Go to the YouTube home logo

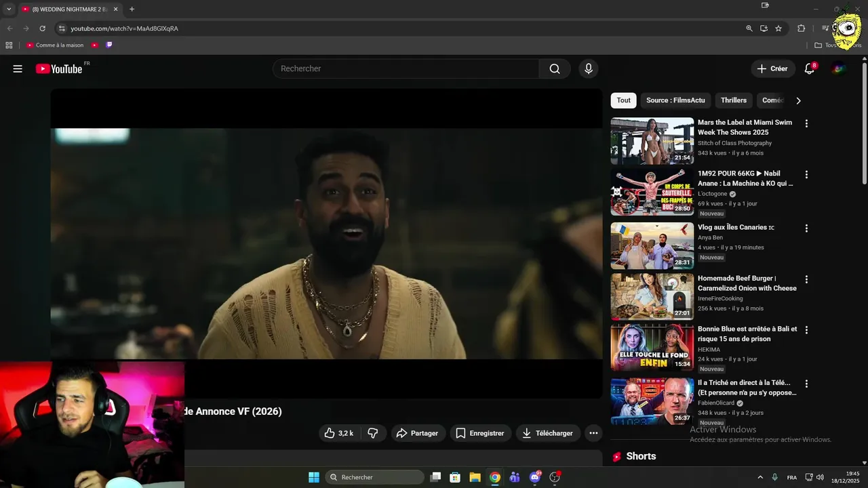59,68
